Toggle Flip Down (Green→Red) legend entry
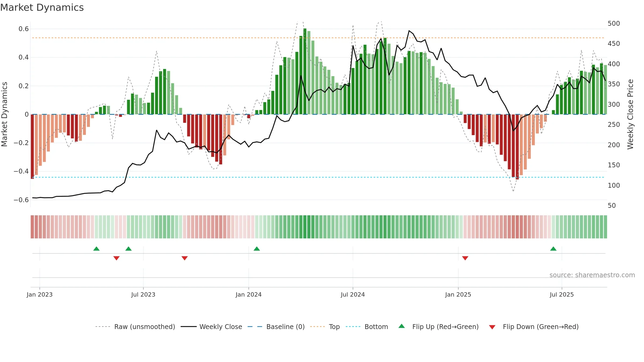This screenshot has height=362, width=644. click(533, 327)
